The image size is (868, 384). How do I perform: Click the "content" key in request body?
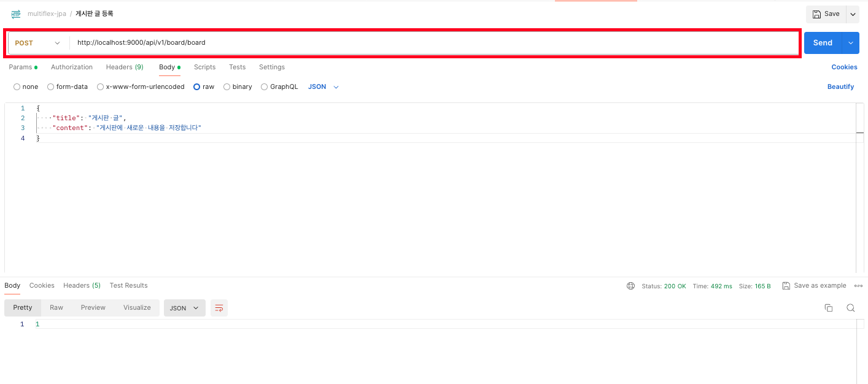click(71, 128)
